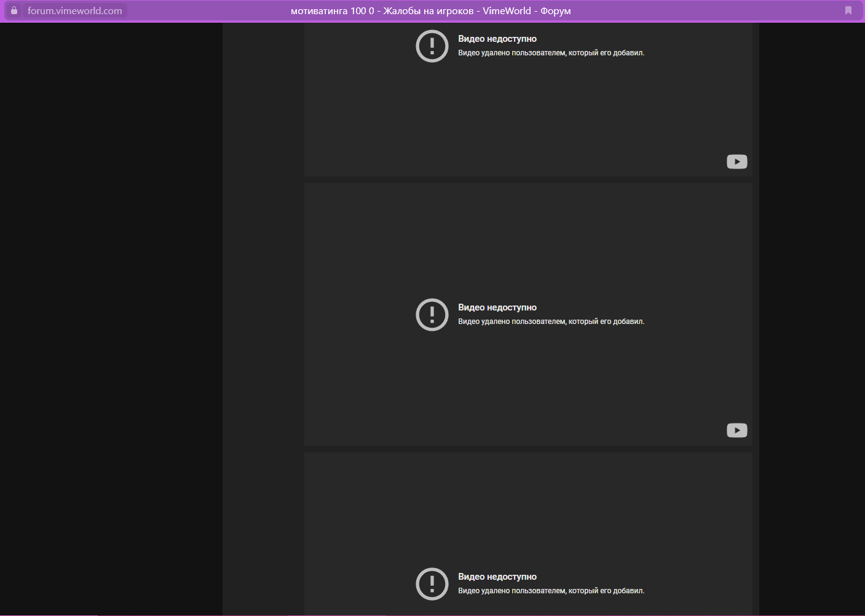Click 'Видео недоступно' heading in middle video
The width and height of the screenshot is (865, 616).
[x=497, y=307]
